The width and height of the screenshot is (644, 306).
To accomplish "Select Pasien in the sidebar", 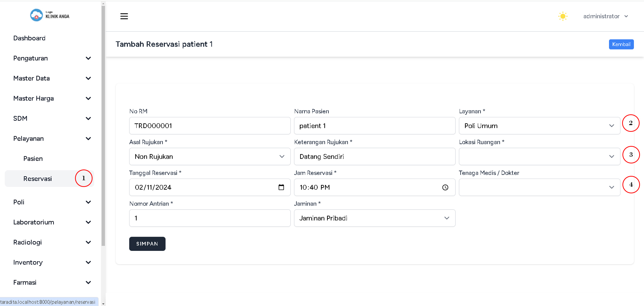I will pos(33,159).
